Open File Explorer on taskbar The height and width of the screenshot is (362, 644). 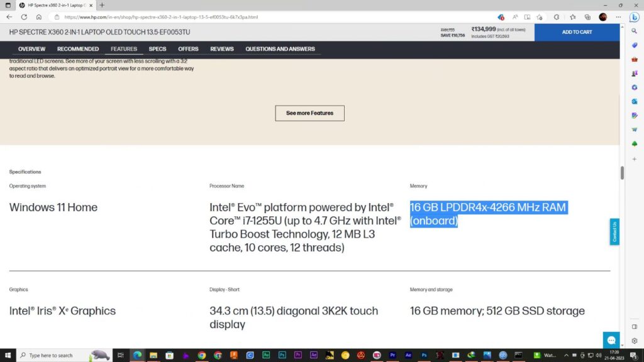coord(153,355)
